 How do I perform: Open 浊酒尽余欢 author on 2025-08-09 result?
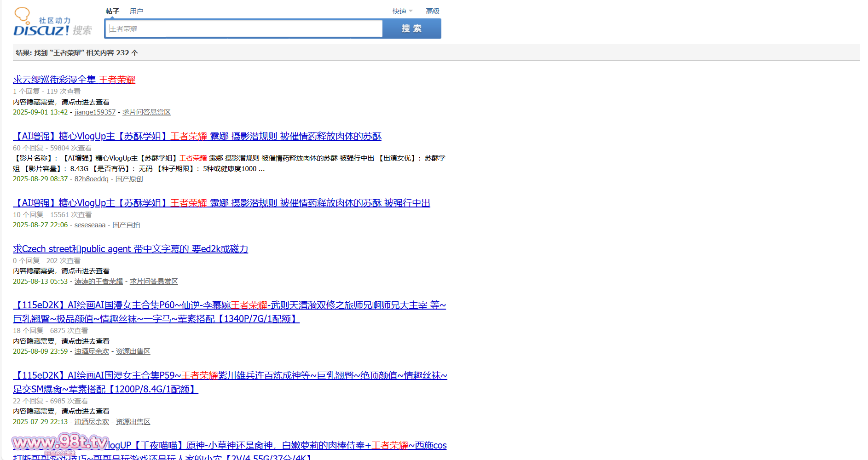click(92, 351)
